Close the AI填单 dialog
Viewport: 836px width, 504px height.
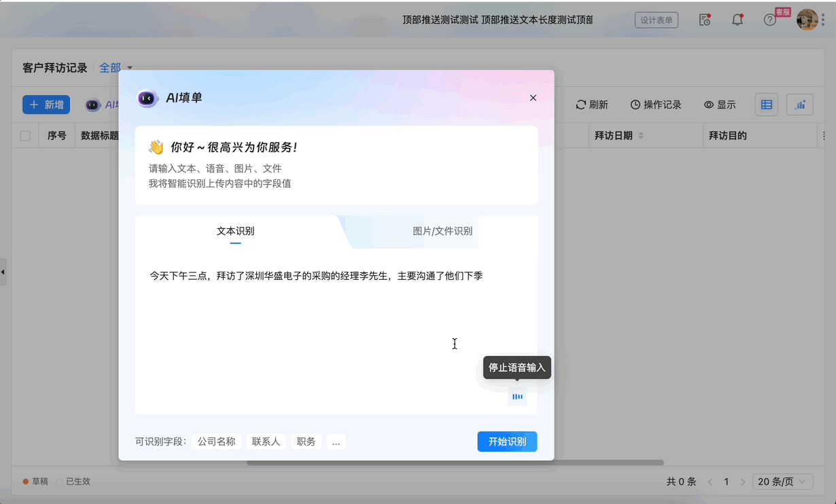coord(533,98)
